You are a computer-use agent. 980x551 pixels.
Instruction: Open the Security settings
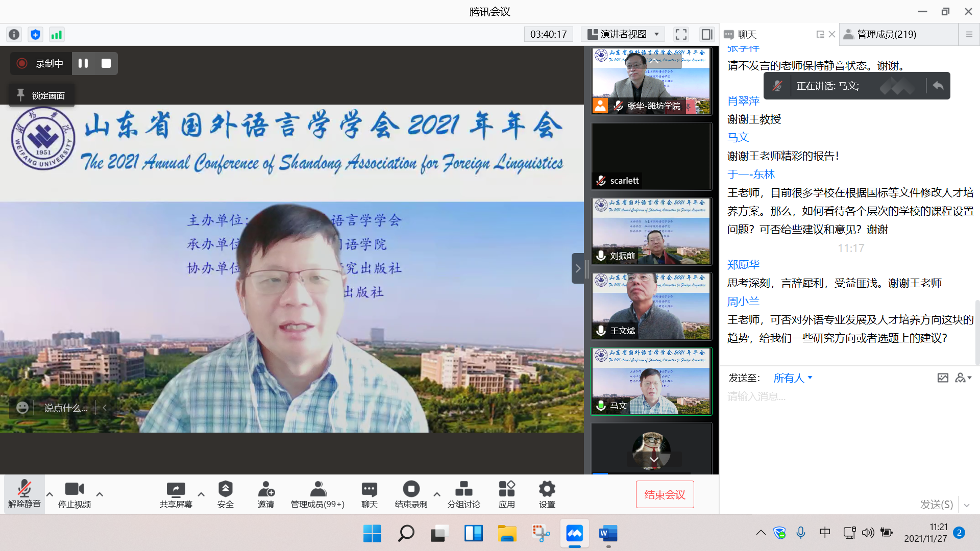pos(225,494)
